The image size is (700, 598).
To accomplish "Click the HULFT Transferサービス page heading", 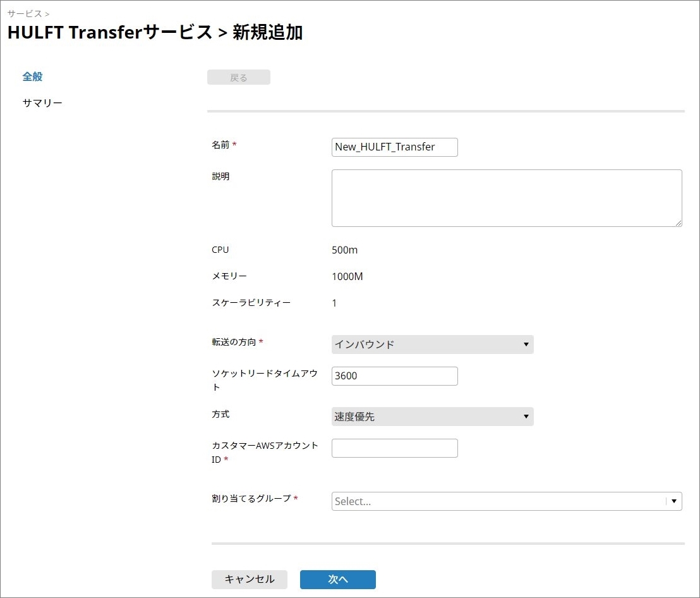I will [110, 33].
